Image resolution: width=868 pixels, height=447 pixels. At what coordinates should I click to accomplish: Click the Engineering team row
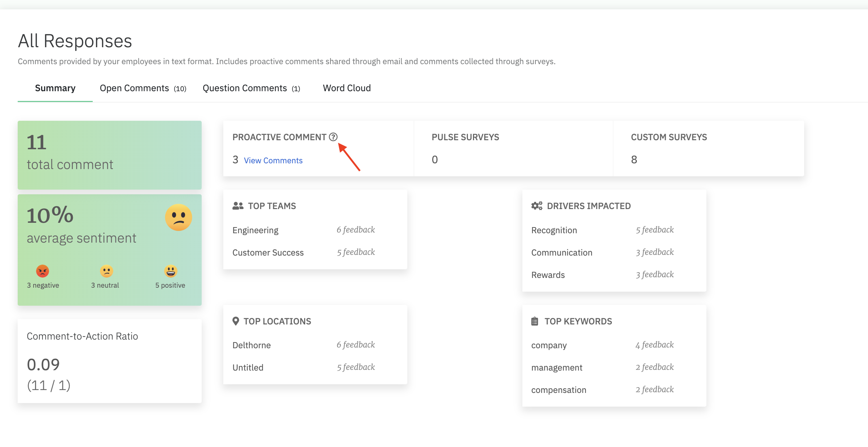[255, 230]
